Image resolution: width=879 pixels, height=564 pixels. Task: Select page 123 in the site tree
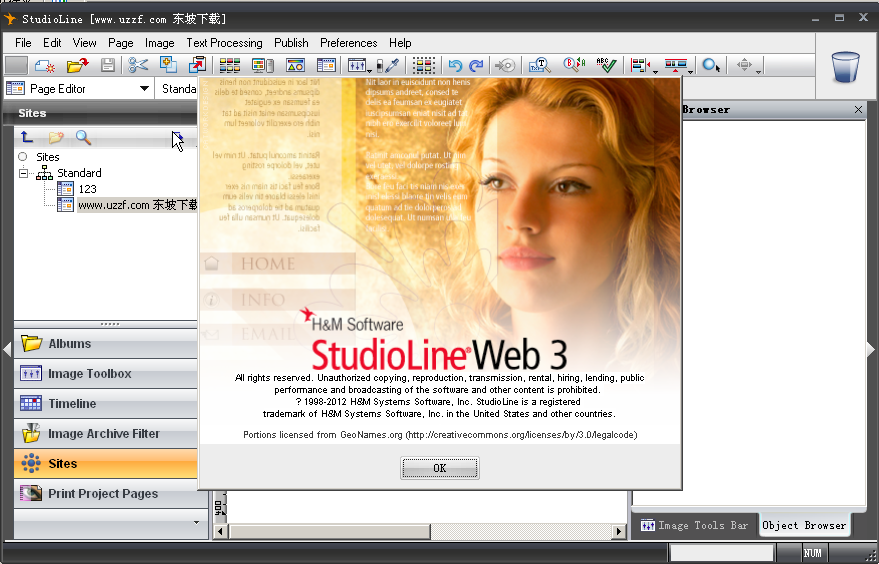coord(87,189)
